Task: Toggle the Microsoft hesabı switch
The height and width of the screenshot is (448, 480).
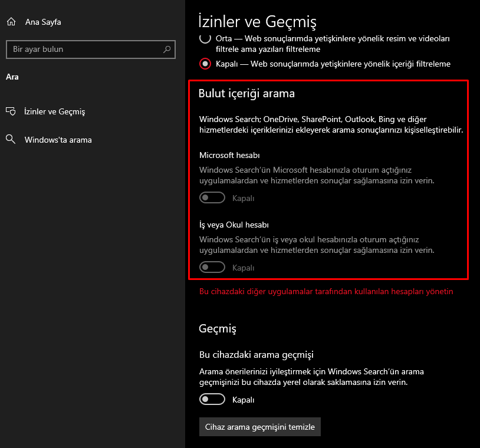Action: click(x=212, y=198)
